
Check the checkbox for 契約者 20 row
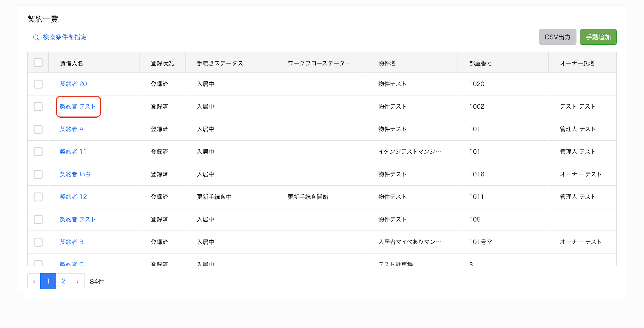pyautogui.click(x=38, y=84)
